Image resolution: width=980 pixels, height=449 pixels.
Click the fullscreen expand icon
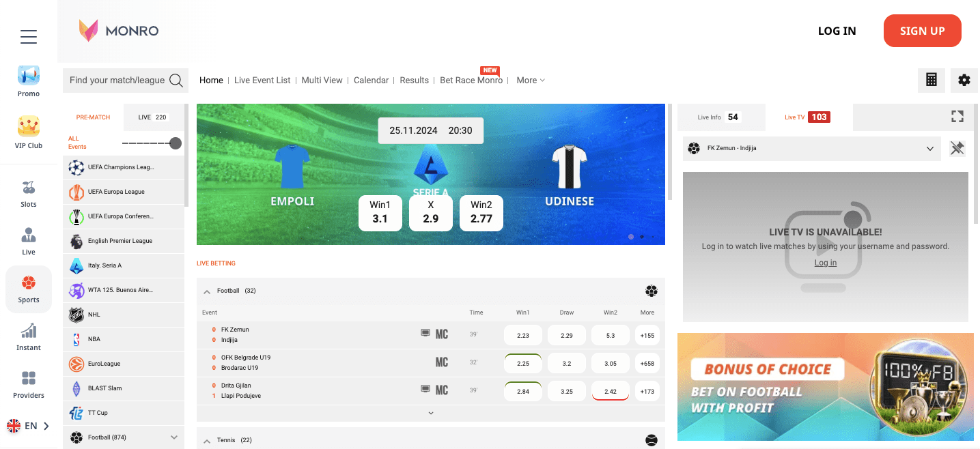(x=957, y=117)
